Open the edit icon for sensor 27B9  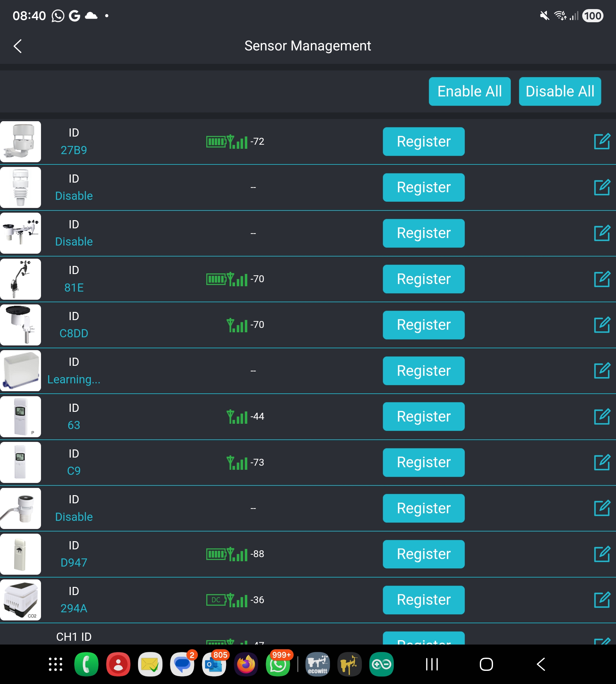tap(602, 142)
